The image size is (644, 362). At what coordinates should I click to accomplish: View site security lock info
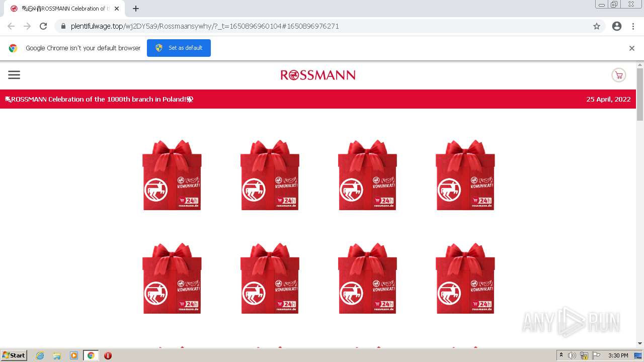pos(63,26)
